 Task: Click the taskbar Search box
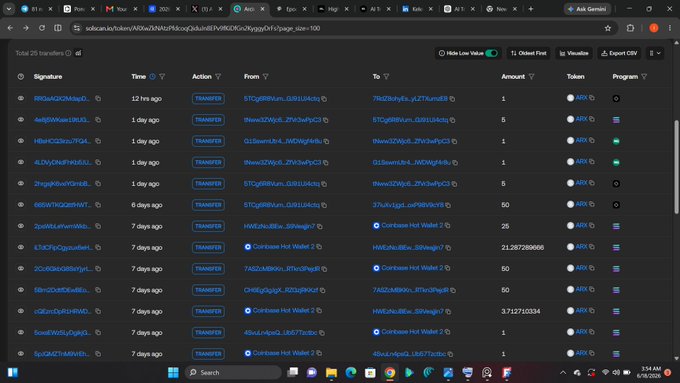click(x=233, y=373)
